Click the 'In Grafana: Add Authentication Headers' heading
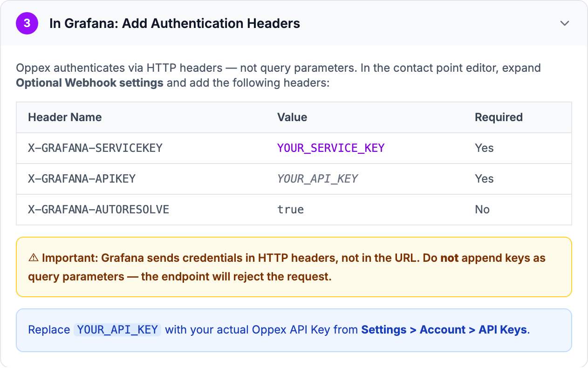588x368 pixels. pos(175,23)
